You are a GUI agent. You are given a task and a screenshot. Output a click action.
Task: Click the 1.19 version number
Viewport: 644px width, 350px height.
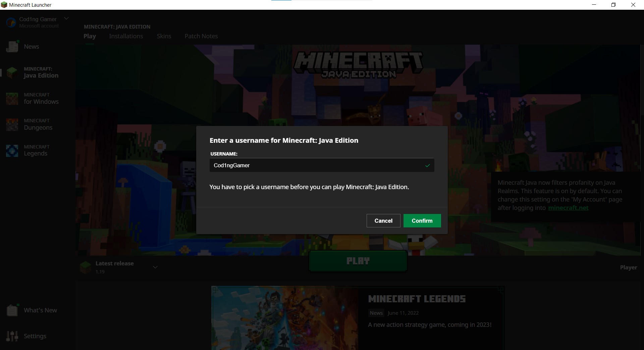(x=100, y=272)
